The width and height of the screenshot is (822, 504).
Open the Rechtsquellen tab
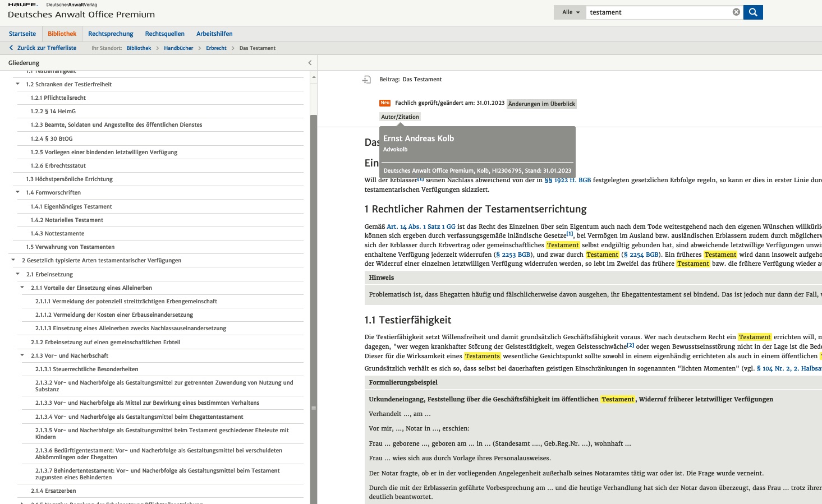pyautogui.click(x=164, y=34)
